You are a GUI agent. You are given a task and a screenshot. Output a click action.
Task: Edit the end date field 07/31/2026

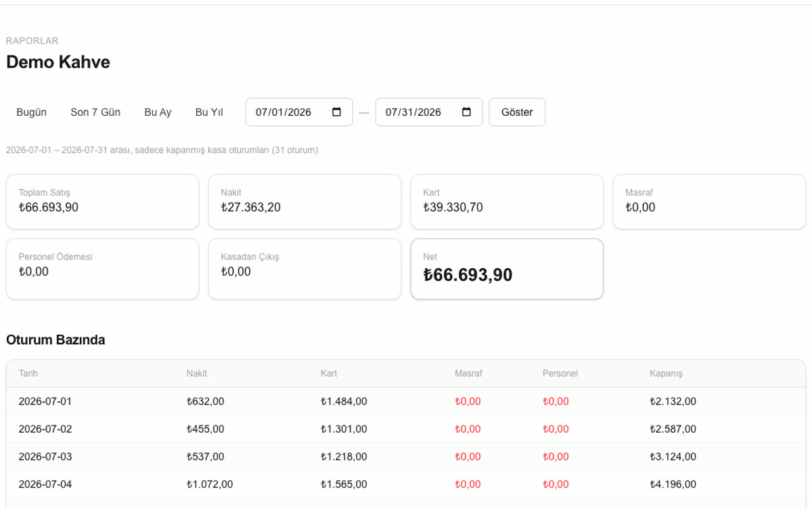[429, 112]
